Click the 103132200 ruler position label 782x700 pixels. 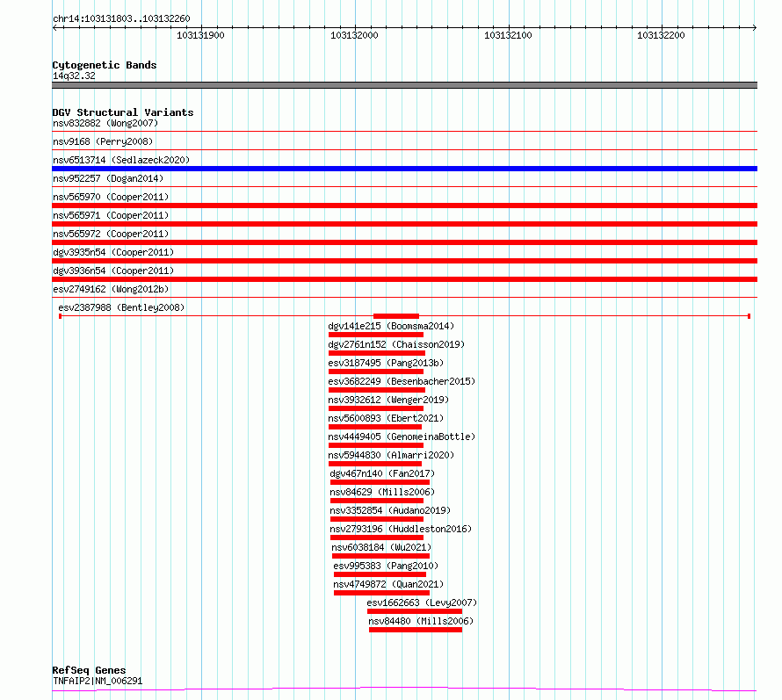tap(661, 35)
